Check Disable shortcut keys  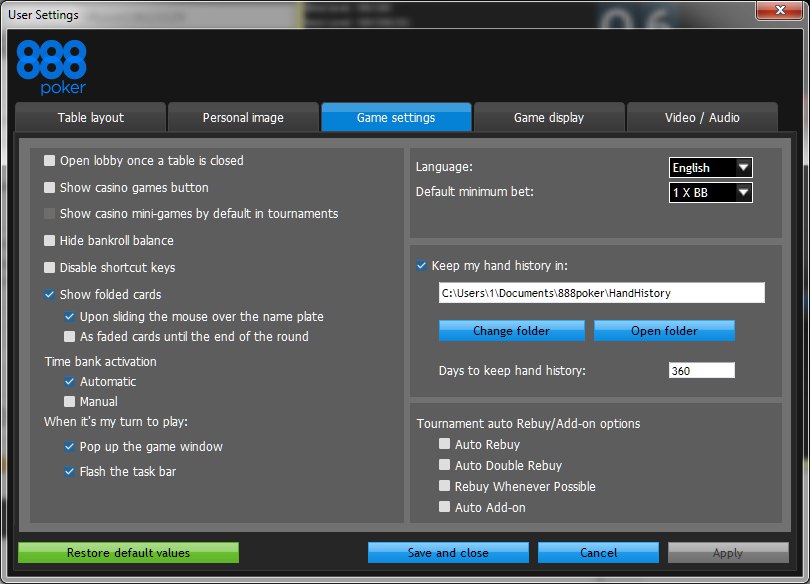click(50, 267)
